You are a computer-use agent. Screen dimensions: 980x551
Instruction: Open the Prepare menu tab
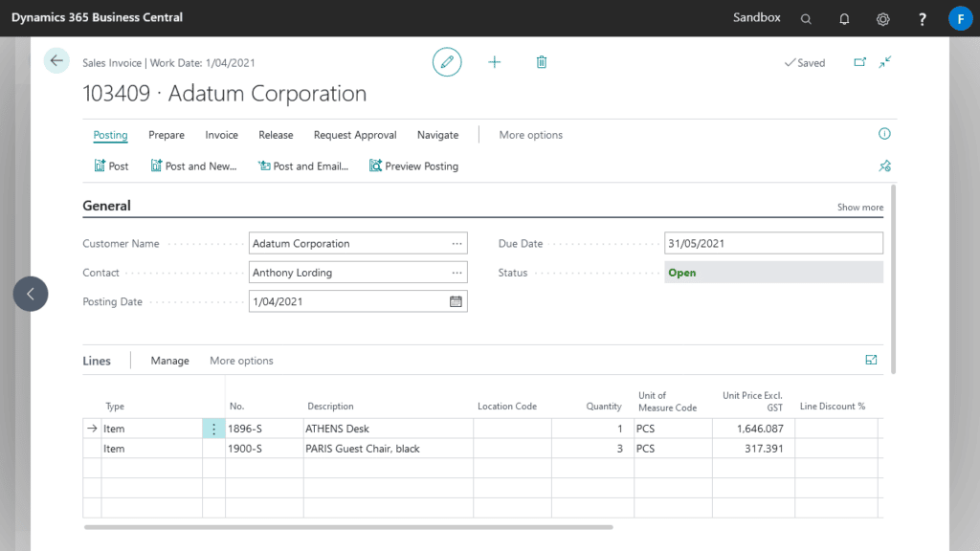pyautogui.click(x=167, y=135)
